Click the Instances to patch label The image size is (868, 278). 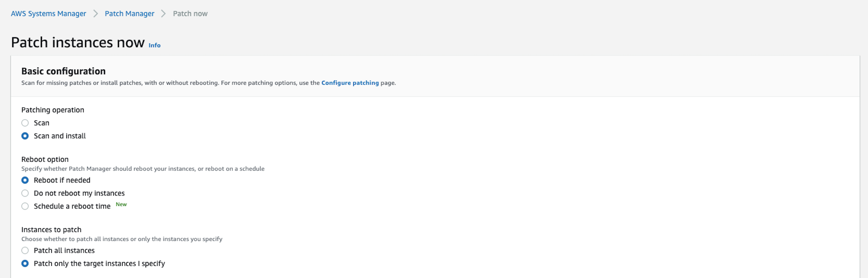coord(51,230)
